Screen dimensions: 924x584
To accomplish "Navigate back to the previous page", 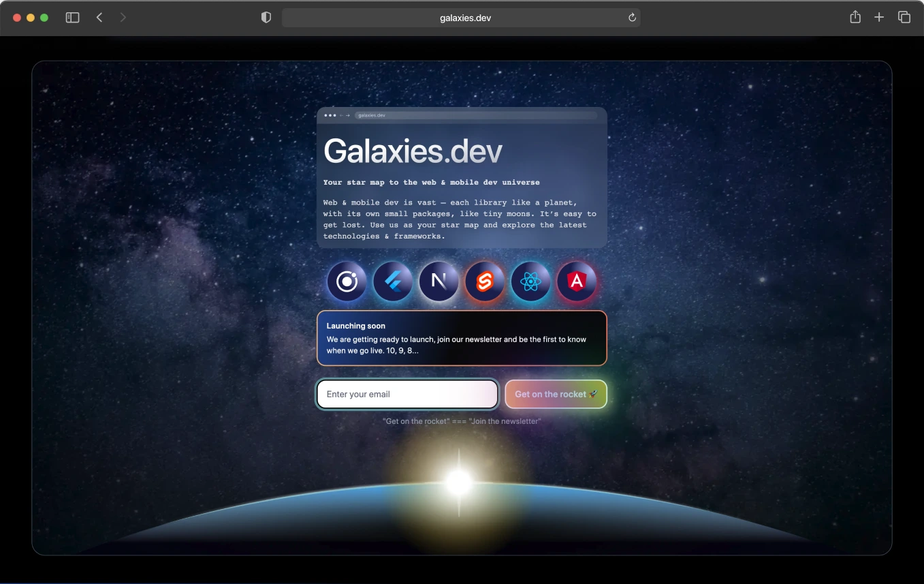I will click(x=99, y=17).
